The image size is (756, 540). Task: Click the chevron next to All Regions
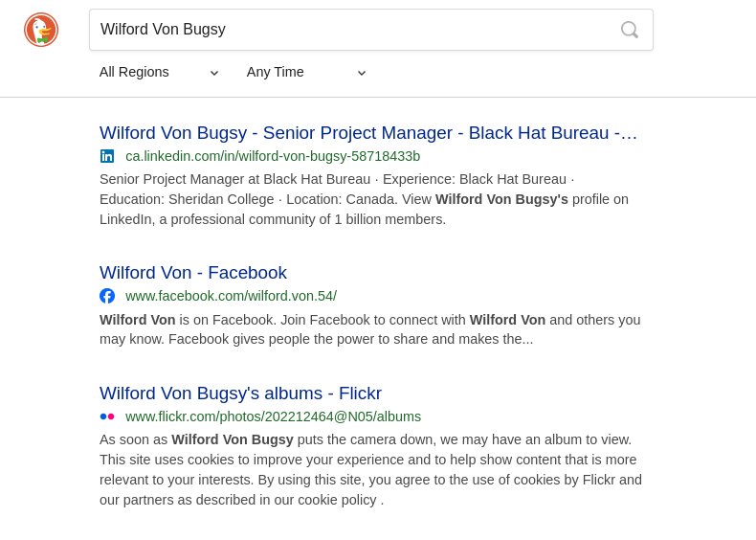[x=214, y=73]
